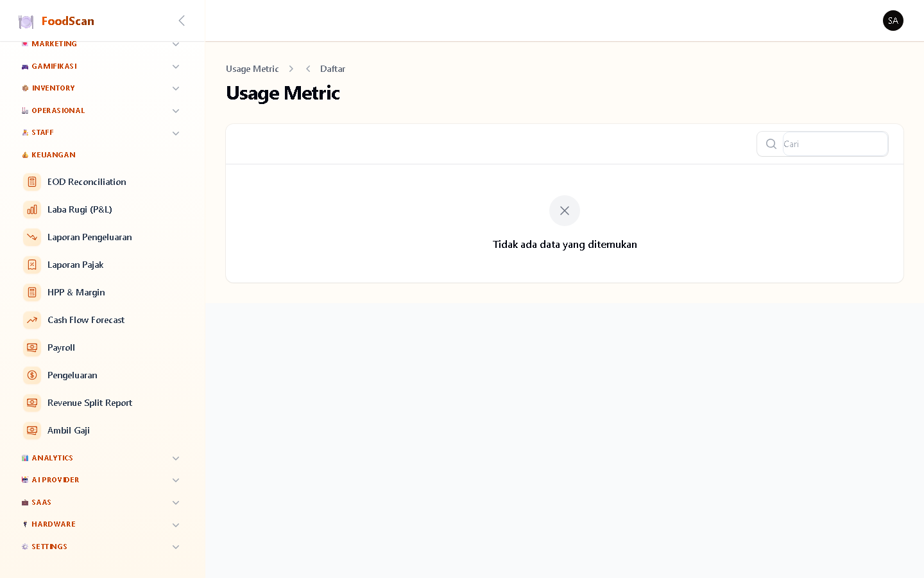This screenshot has height=578, width=924.
Task: Click the Payroll banknote icon
Action: [32, 347]
